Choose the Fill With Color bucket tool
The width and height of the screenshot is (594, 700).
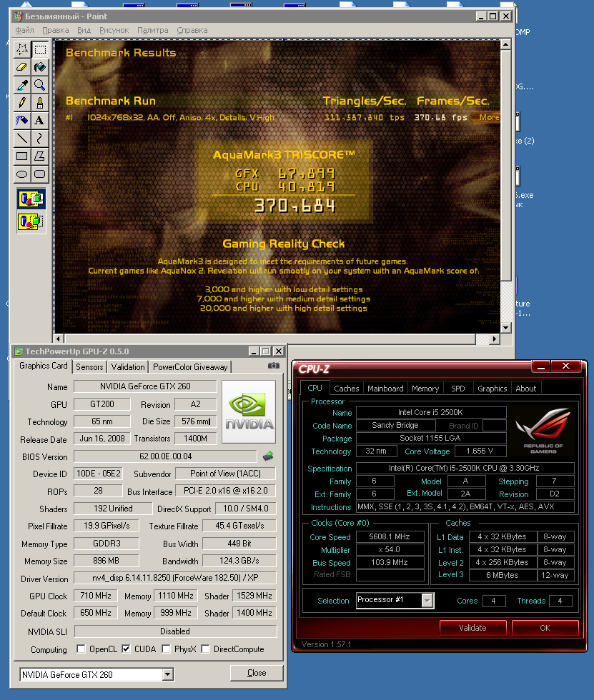[40, 67]
